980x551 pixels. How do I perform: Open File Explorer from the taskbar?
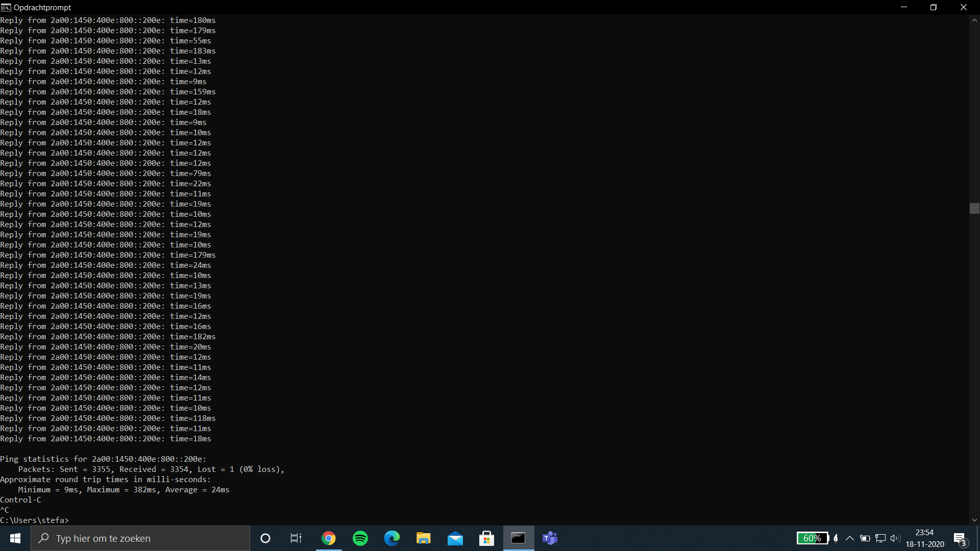(424, 538)
